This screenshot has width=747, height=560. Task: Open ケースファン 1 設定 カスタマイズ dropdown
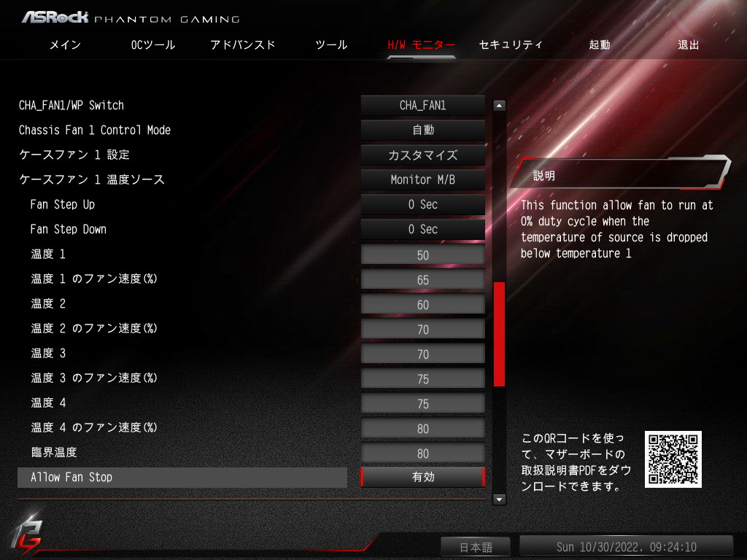coord(422,155)
